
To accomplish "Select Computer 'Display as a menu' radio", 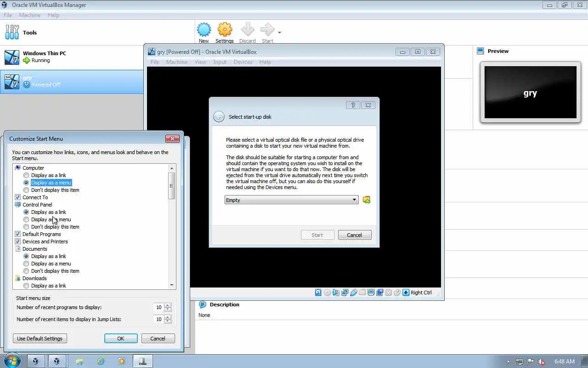I will click(26, 183).
